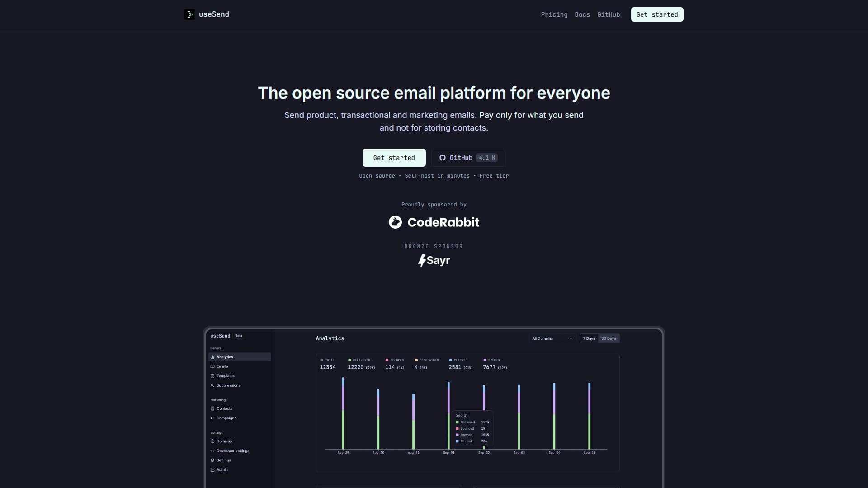Image resolution: width=868 pixels, height=488 pixels.
Task: Click the Domains globe icon
Action: [x=212, y=441]
